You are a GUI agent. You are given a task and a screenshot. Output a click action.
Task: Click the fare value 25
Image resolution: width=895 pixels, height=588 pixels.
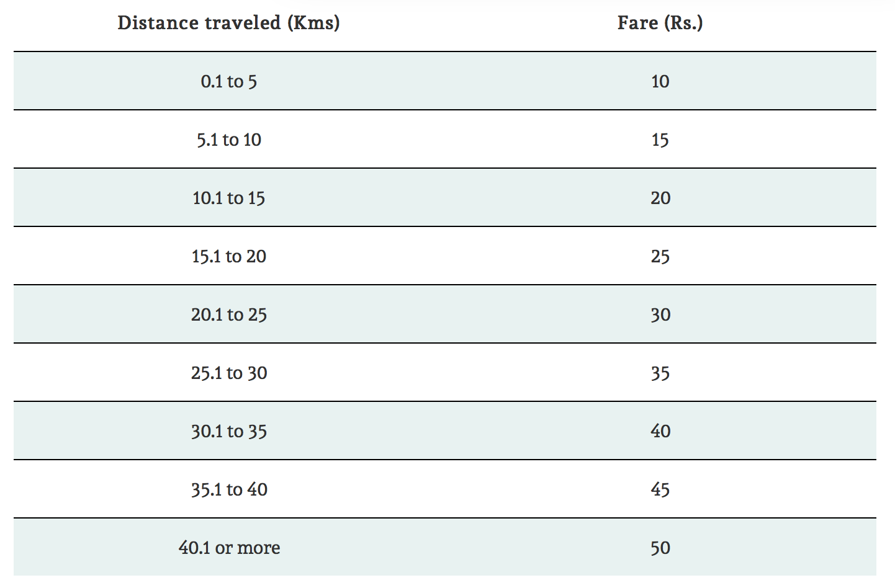point(660,256)
